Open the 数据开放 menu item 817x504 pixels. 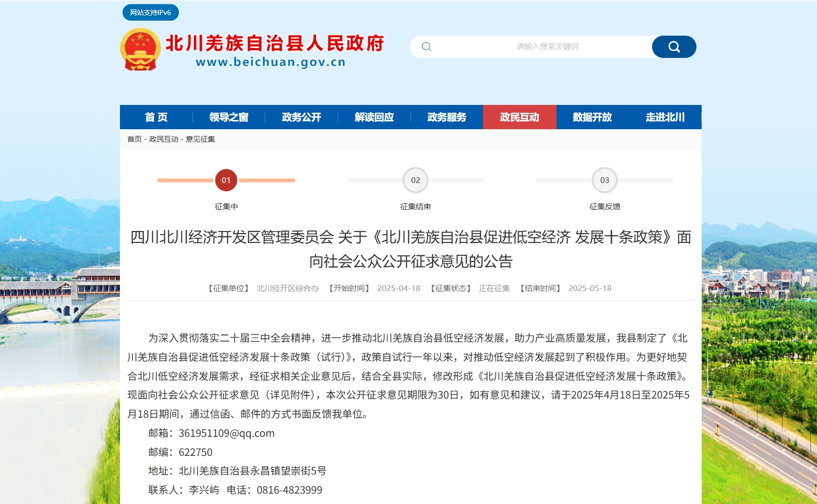[592, 117]
